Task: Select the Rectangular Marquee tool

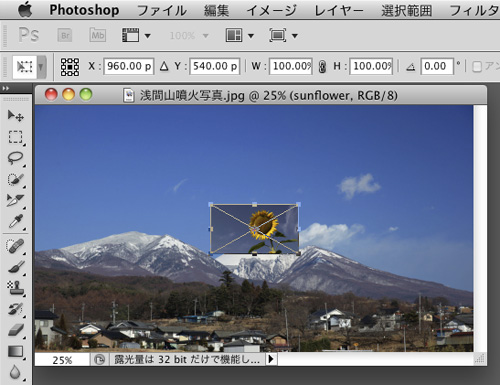Action: [15, 137]
